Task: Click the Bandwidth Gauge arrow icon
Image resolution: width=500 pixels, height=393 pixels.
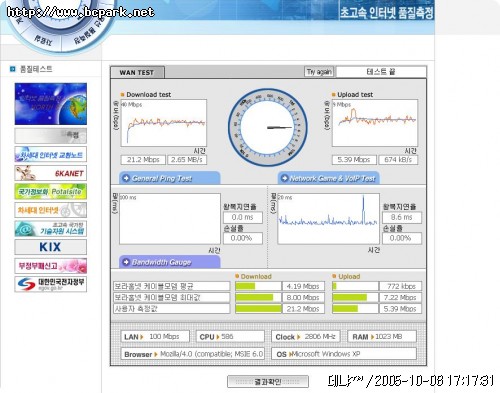Action: tap(126, 262)
